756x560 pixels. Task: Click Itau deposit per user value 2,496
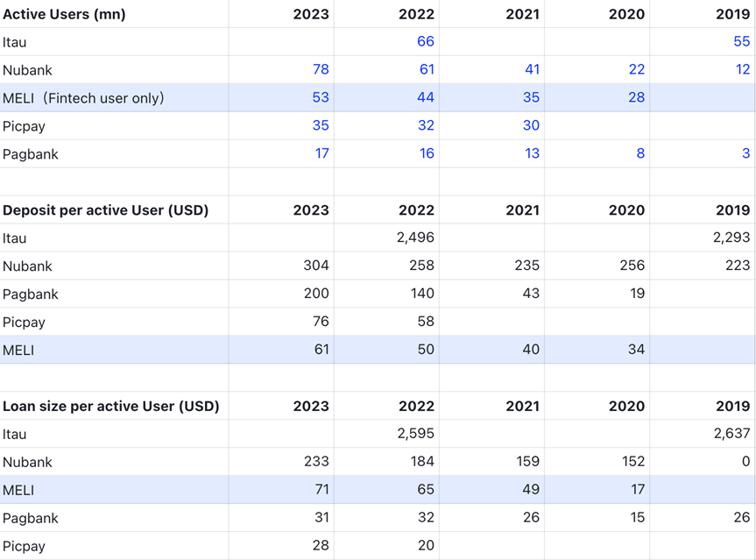tap(415, 237)
